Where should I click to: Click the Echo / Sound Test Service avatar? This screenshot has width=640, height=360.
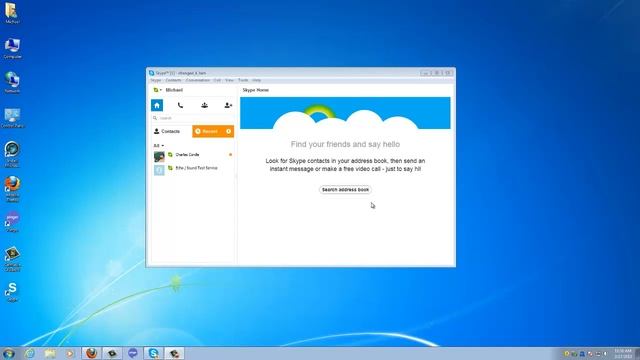[x=159, y=170]
